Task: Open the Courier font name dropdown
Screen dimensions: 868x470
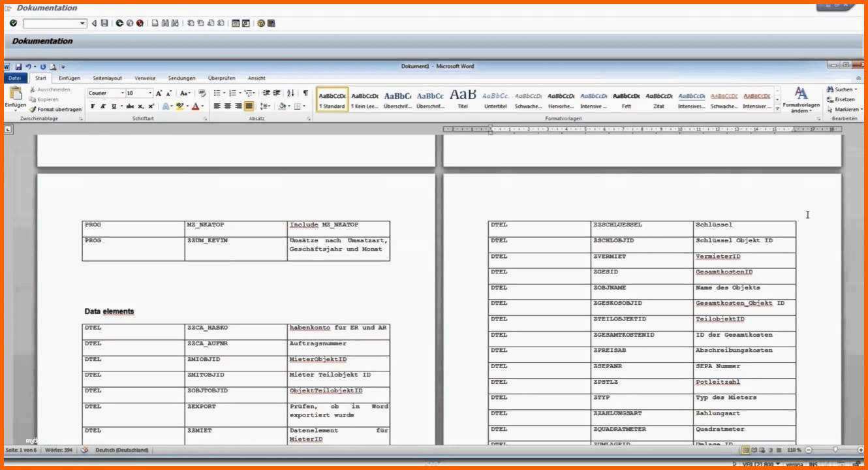Action: click(122, 93)
